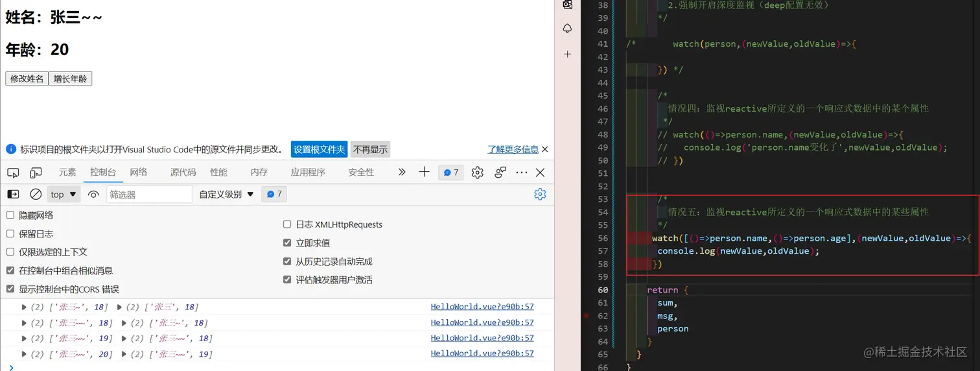
Task: Open the 自定义级别 log level dropdown
Action: pyautogui.click(x=227, y=194)
